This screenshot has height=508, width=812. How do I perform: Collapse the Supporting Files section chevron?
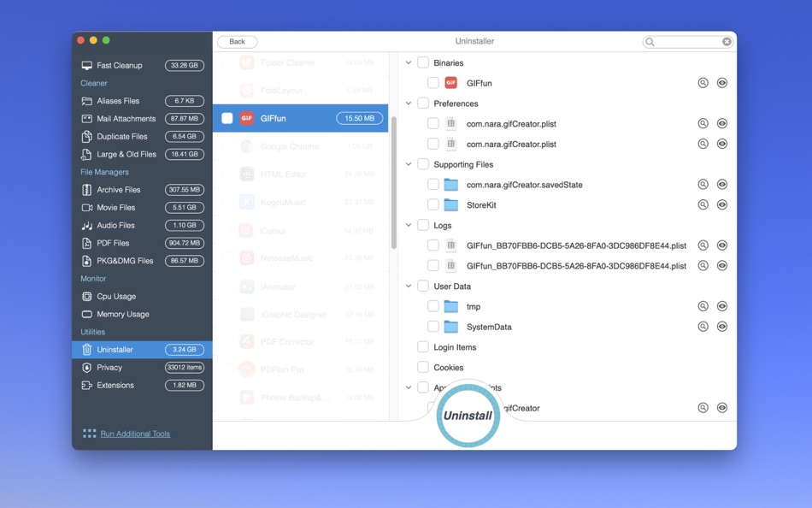[x=409, y=164]
